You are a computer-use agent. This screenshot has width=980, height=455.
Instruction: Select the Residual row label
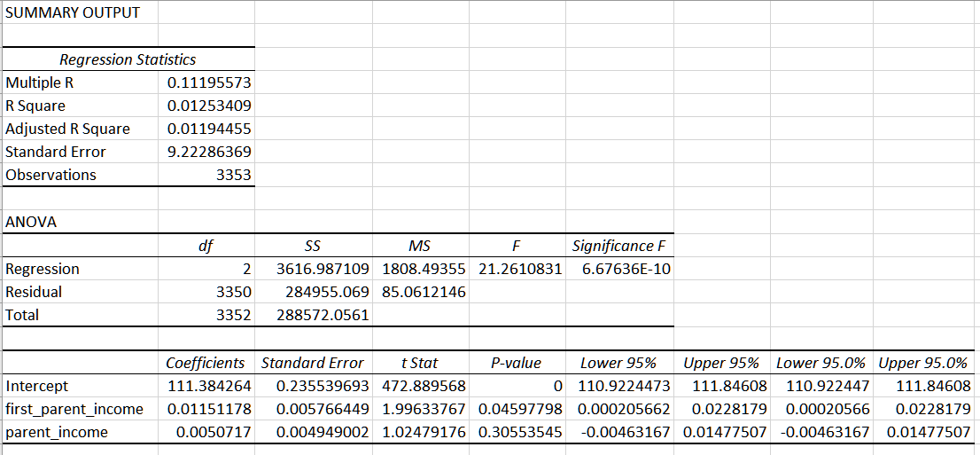[80, 292]
